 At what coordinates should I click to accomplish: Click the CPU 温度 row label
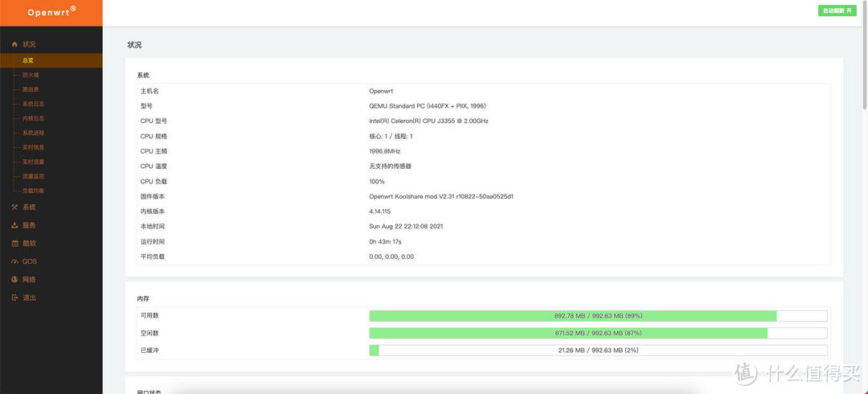[x=154, y=166]
